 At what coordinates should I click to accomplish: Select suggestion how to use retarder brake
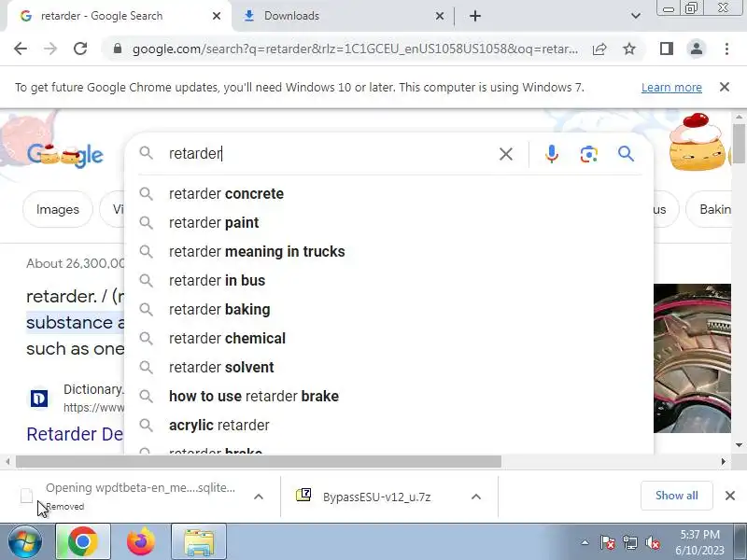[x=388, y=396]
